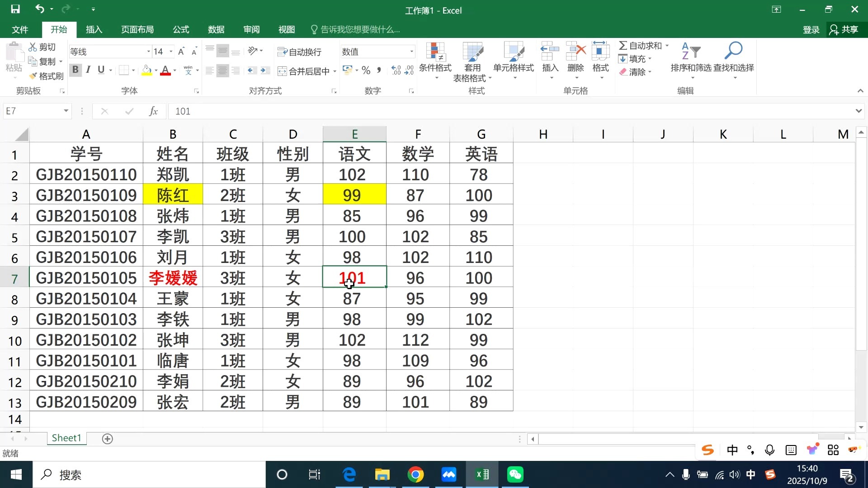
Task: Add a new worksheet with the plus button
Action: (x=107, y=438)
